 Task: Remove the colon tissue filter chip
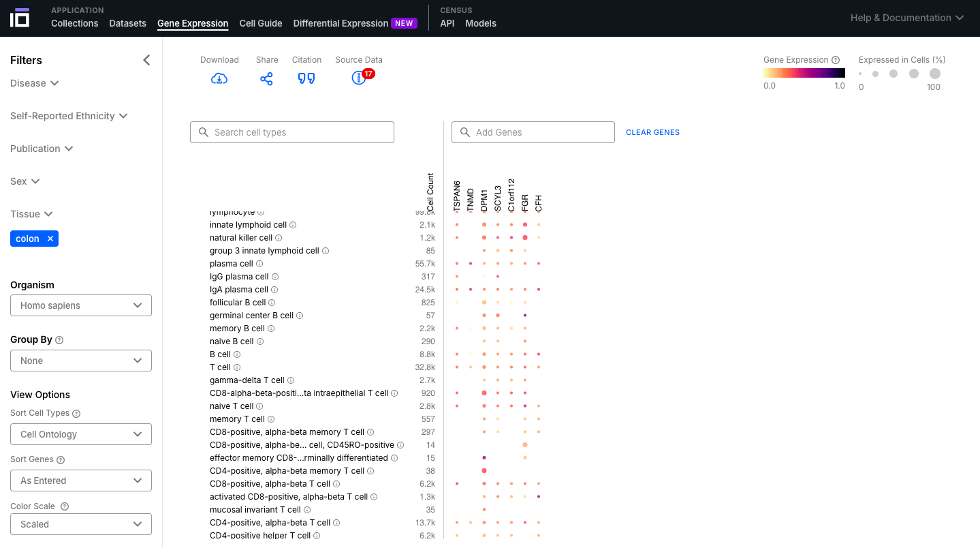pos(50,239)
